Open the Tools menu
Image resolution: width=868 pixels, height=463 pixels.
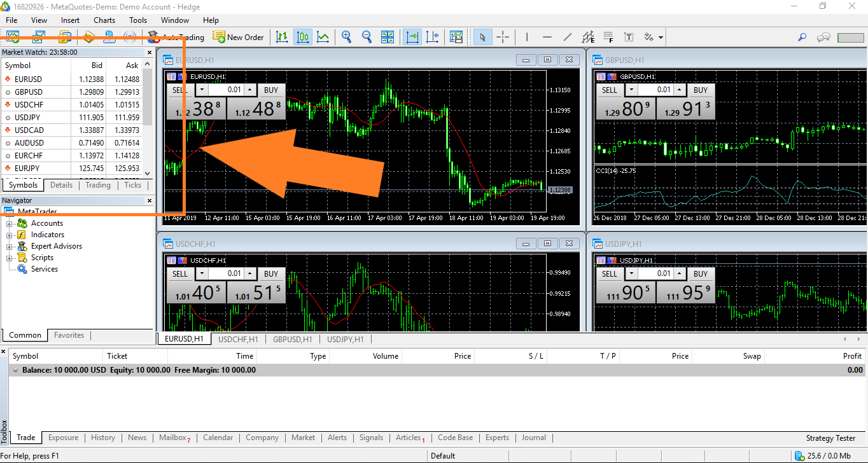[138, 20]
